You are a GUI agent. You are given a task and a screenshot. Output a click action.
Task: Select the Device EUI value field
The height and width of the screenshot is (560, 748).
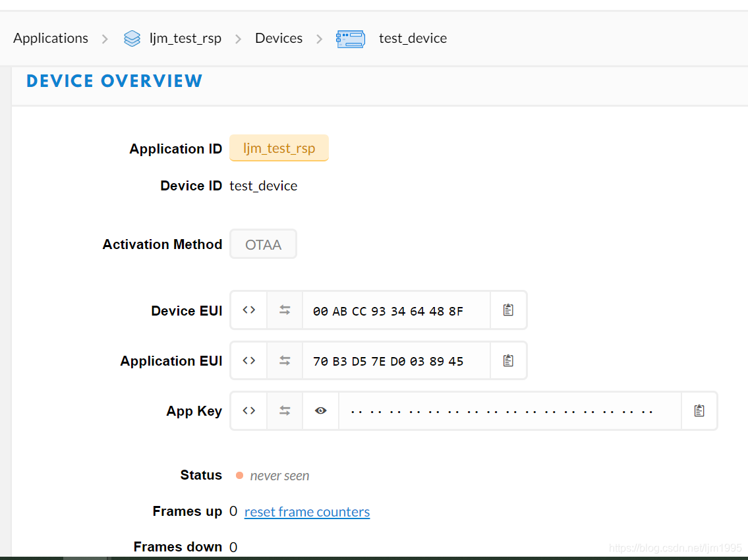pos(397,310)
